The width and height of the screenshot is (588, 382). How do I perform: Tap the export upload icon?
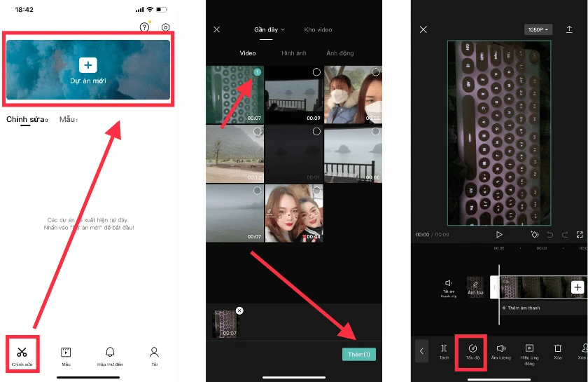point(569,29)
